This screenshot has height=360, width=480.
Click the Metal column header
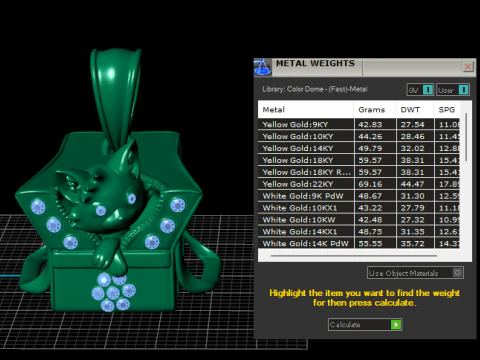[x=306, y=110]
